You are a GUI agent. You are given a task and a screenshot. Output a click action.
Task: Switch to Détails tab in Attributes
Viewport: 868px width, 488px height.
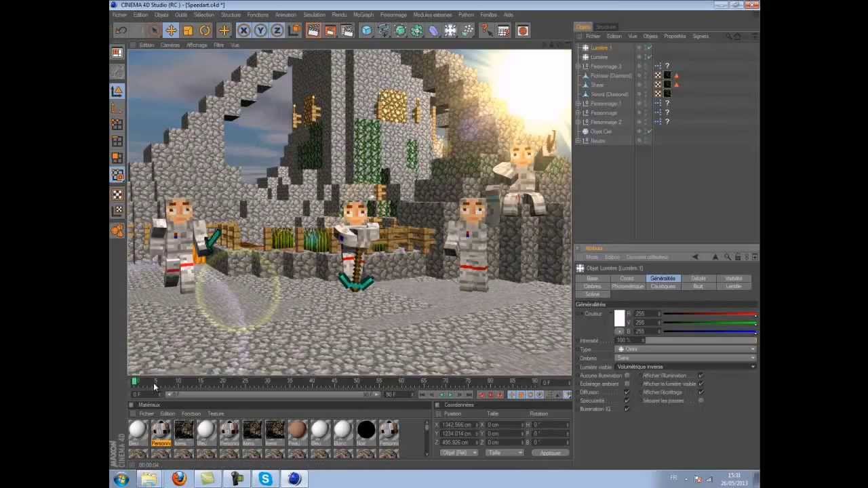(698, 279)
